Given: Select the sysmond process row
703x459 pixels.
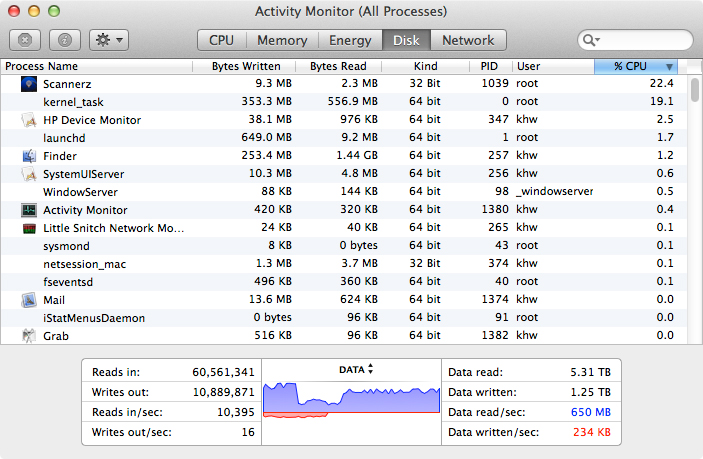Looking at the screenshot, I should coord(343,246).
